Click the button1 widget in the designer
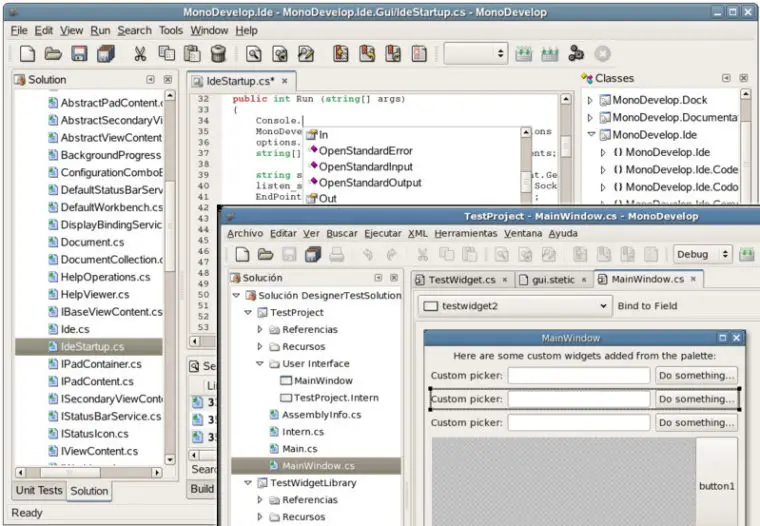The image size is (760, 526). point(716,486)
